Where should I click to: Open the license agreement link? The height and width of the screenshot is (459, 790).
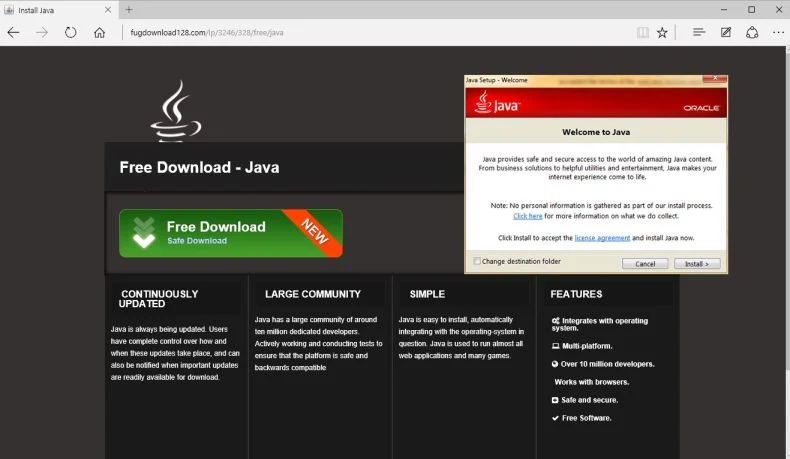[x=602, y=238]
